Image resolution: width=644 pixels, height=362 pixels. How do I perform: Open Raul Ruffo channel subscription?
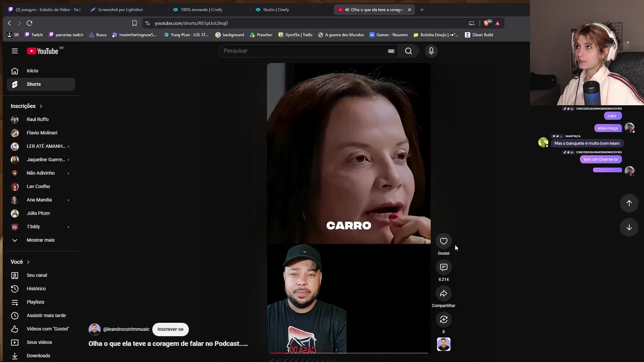click(x=41, y=120)
